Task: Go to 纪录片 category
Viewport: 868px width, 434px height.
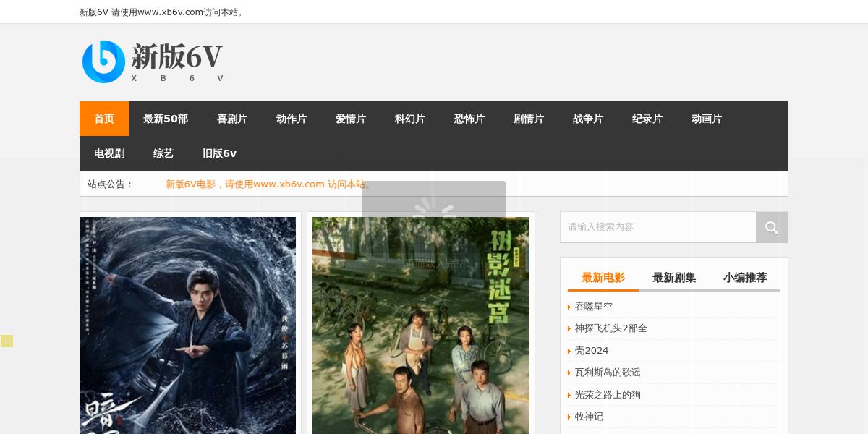Action: pyautogui.click(x=647, y=119)
